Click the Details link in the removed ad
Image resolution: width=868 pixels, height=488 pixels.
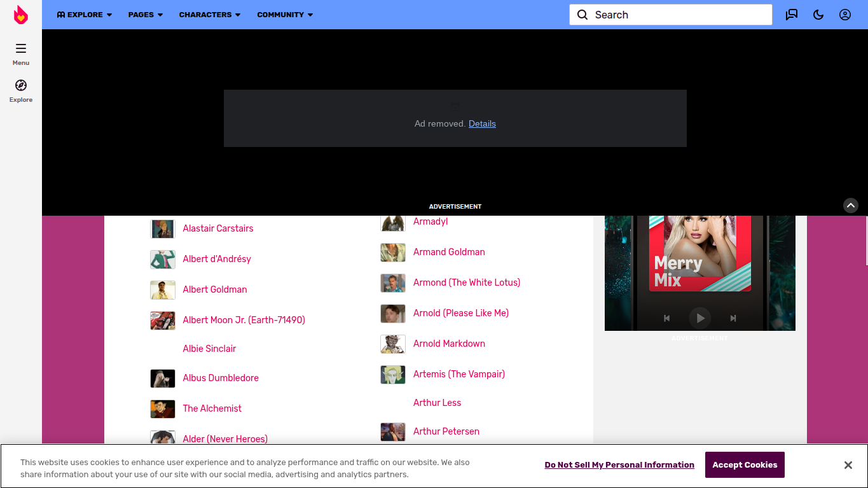point(482,123)
